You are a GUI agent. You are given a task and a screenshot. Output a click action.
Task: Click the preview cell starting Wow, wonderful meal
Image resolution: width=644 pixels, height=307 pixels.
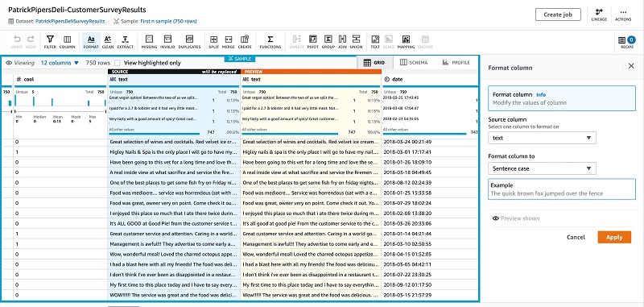[311, 254]
